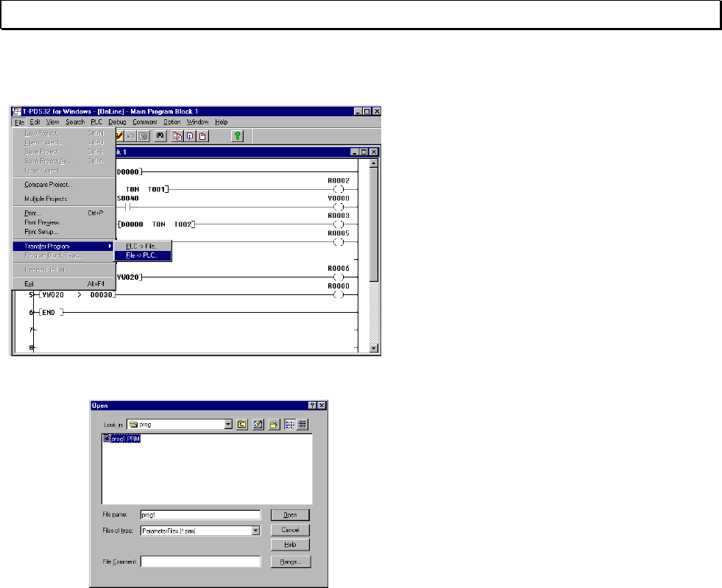Image resolution: width=722 pixels, height=588 pixels.
Task: Open the Comment menu
Action: pyautogui.click(x=144, y=122)
